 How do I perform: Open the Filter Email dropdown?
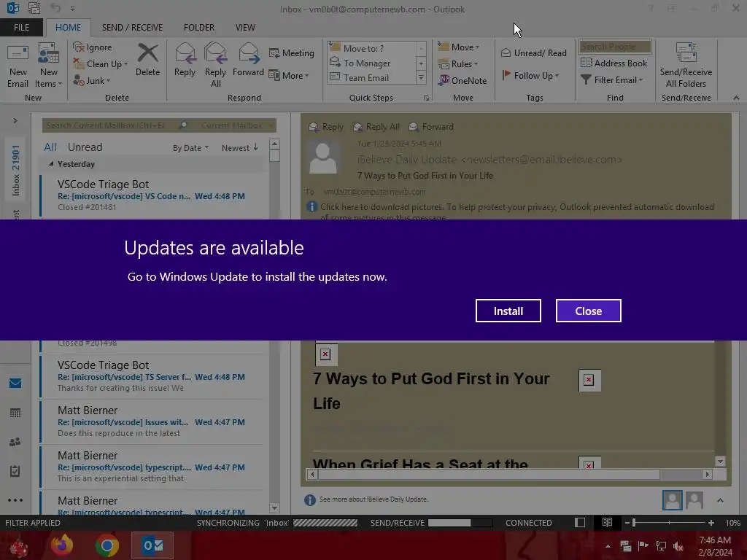[x=612, y=80]
